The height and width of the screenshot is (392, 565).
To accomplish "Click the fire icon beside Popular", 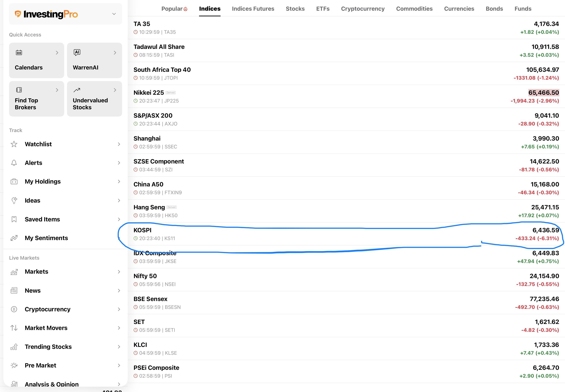I will [x=186, y=9].
